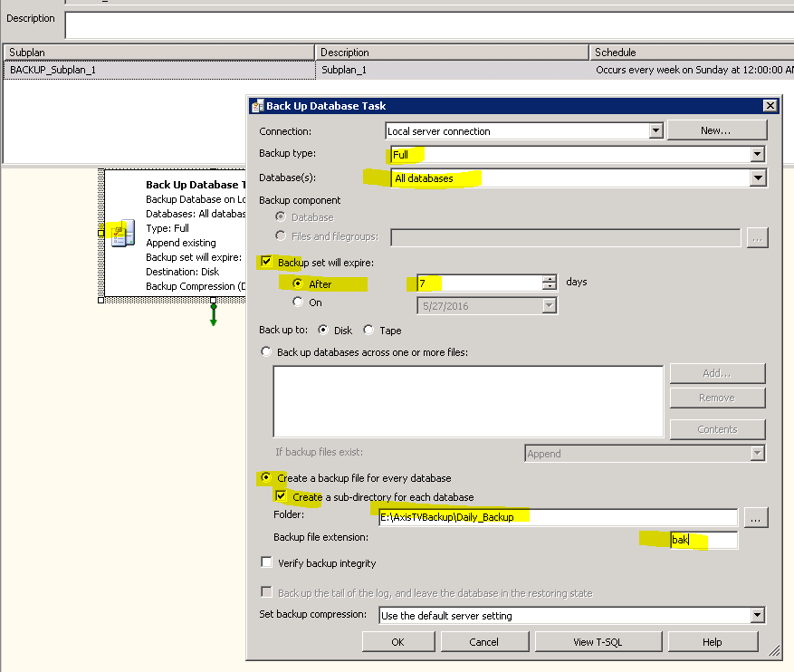Click the backup files list box
This screenshot has height=672, width=794.
coord(468,401)
